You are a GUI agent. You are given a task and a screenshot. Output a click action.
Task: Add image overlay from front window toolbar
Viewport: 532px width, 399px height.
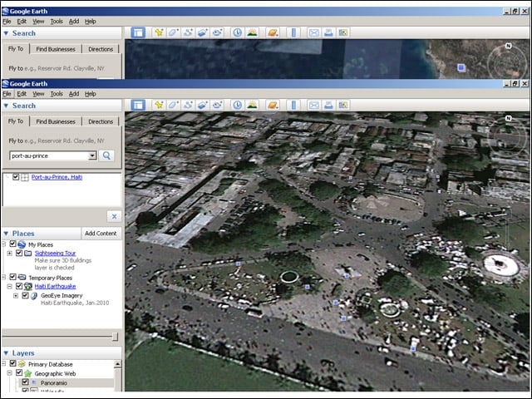click(203, 106)
